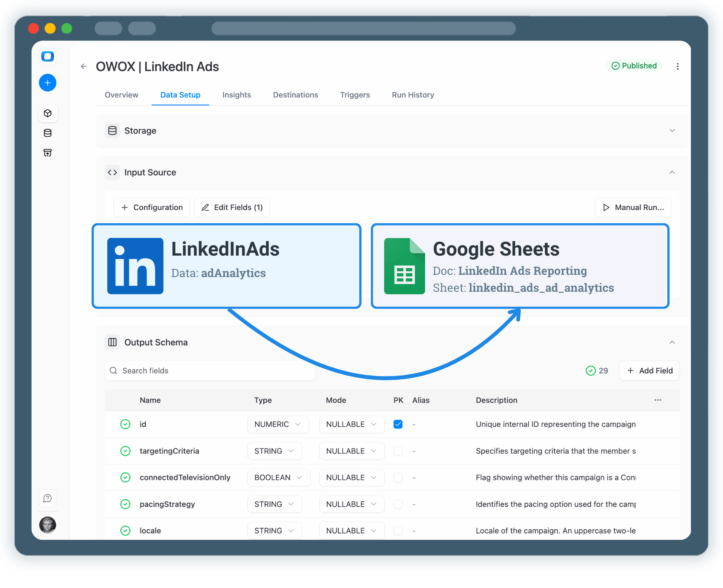Uncheck the PK checkbox for id field
Viewport: 723px width, 588px height.
tap(398, 424)
